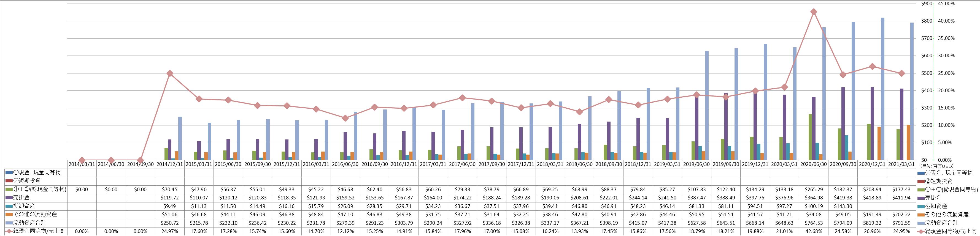Screen dimensions: 980x236
Task: Click the orange color key of the その他の流動資産 table row
Action: tap(9, 214)
